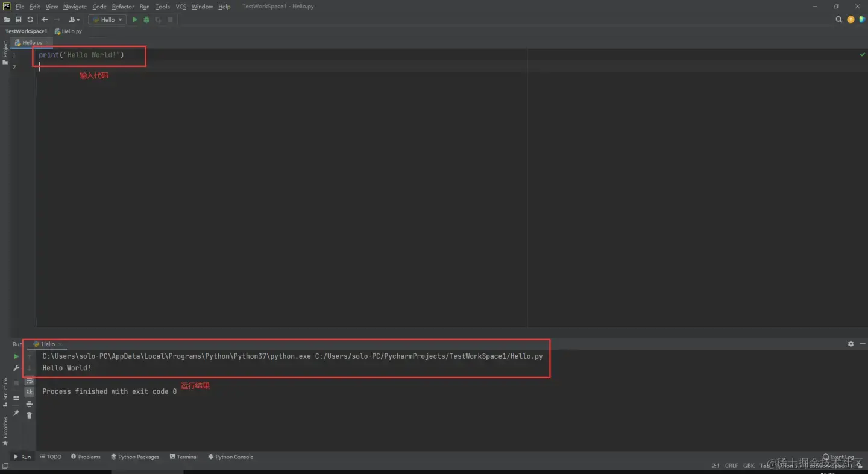Click Hello.py breadcrumb in navigation bar
The height and width of the screenshot is (474, 868).
point(68,31)
